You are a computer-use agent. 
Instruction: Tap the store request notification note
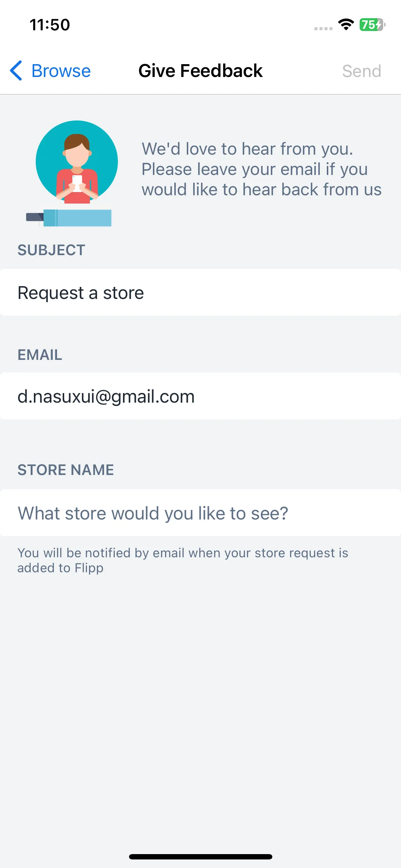(183, 560)
